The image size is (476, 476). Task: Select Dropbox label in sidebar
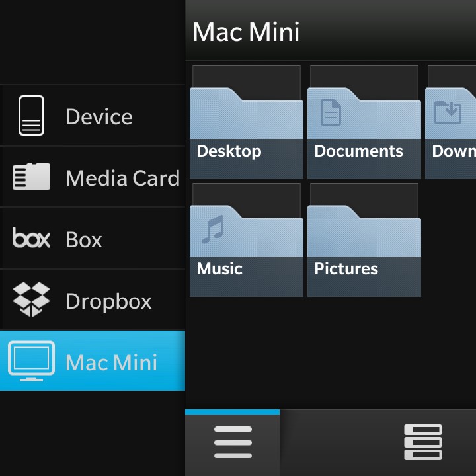pos(108,301)
